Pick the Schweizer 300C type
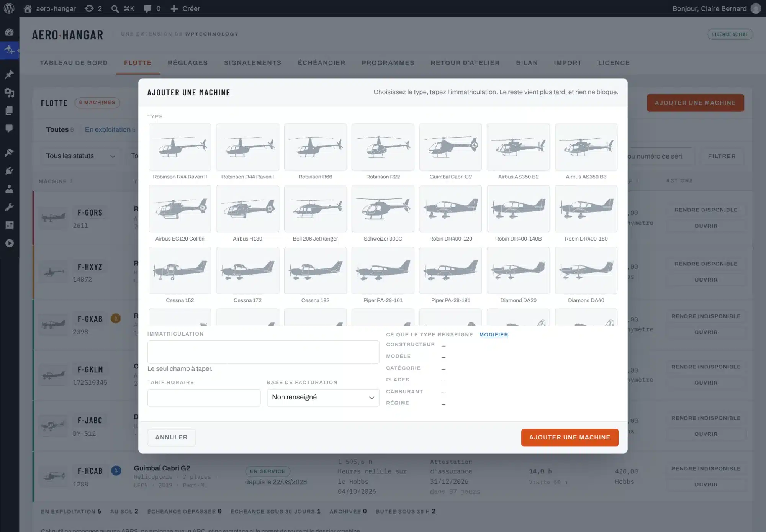This screenshot has width=766, height=532. [383, 209]
